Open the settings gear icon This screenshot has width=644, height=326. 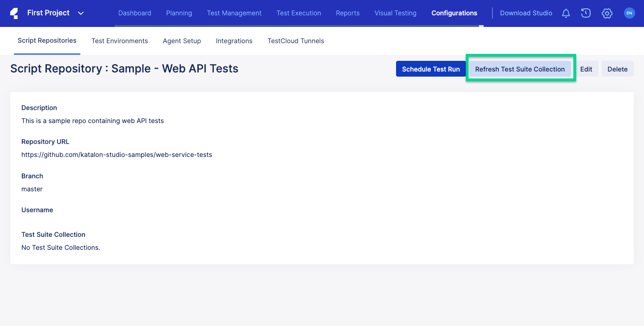click(607, 13)
